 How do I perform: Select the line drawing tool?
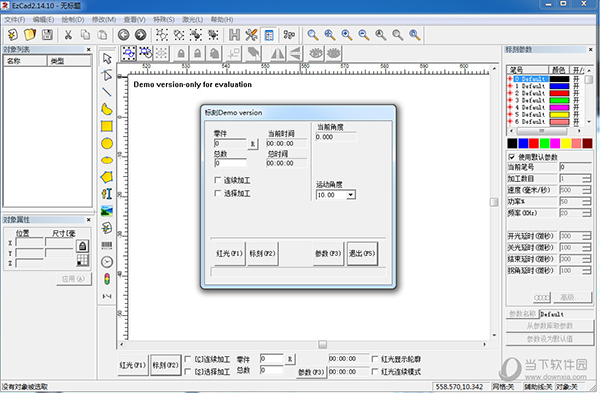[107, 92]
